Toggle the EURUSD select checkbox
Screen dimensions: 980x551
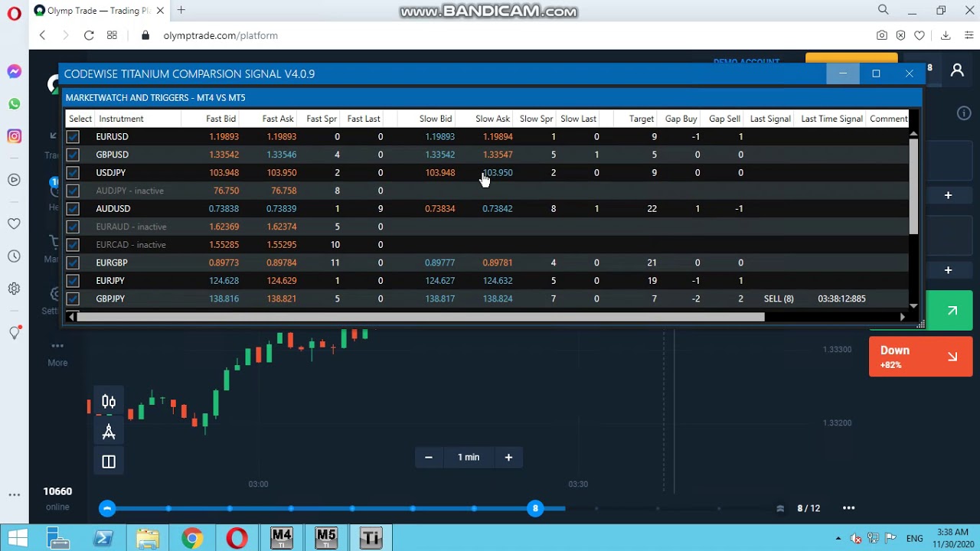click(x=73, y=137)
